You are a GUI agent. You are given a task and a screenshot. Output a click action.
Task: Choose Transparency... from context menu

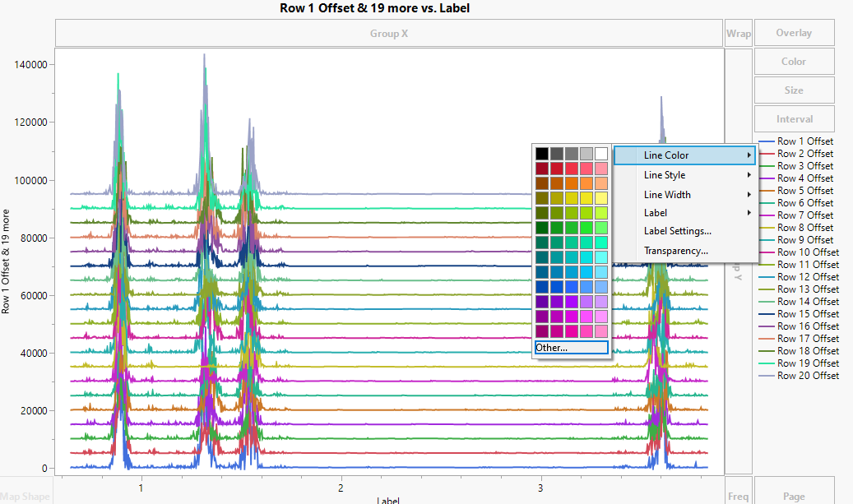click(x=675, y=251)
